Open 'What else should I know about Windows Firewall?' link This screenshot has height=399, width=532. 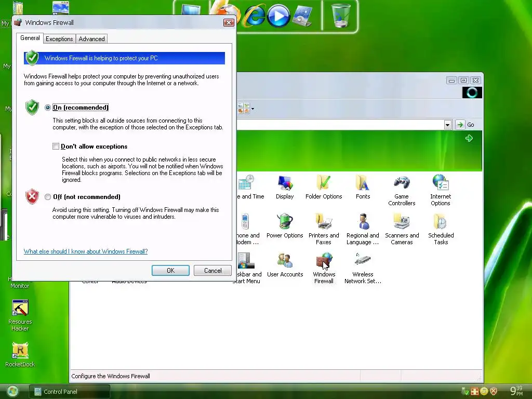[x=86, y=251]
